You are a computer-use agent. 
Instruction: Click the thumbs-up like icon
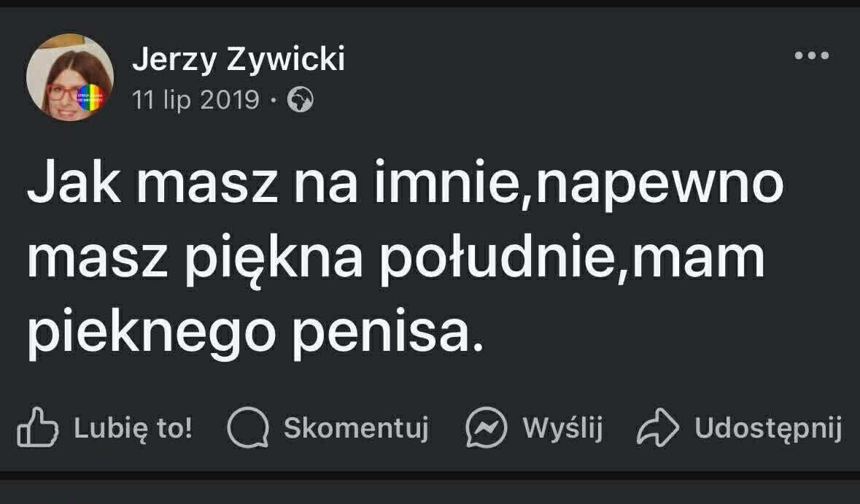(x=37, y=427)
